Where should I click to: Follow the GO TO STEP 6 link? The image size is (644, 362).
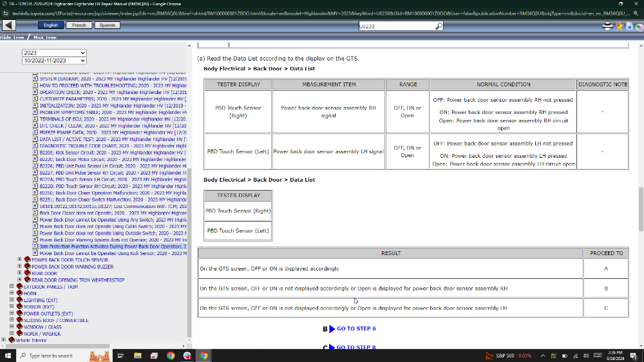pyautogui.click(x=355, y=329)
